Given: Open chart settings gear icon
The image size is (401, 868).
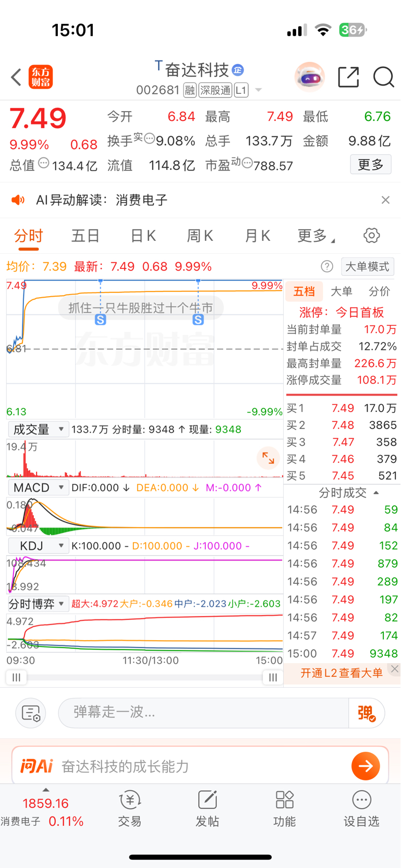Looking at the screenshot, I should pyautogui.click(x=371, y=236).
